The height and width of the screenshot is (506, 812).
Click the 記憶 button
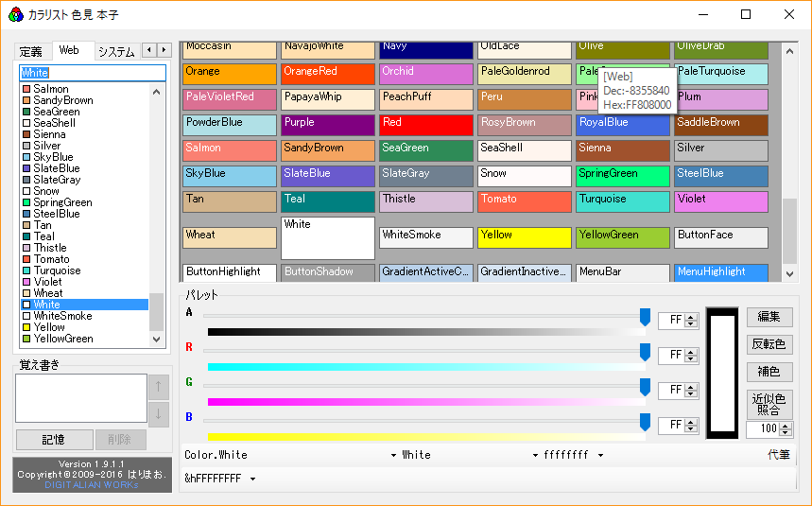tap(55, 440)
